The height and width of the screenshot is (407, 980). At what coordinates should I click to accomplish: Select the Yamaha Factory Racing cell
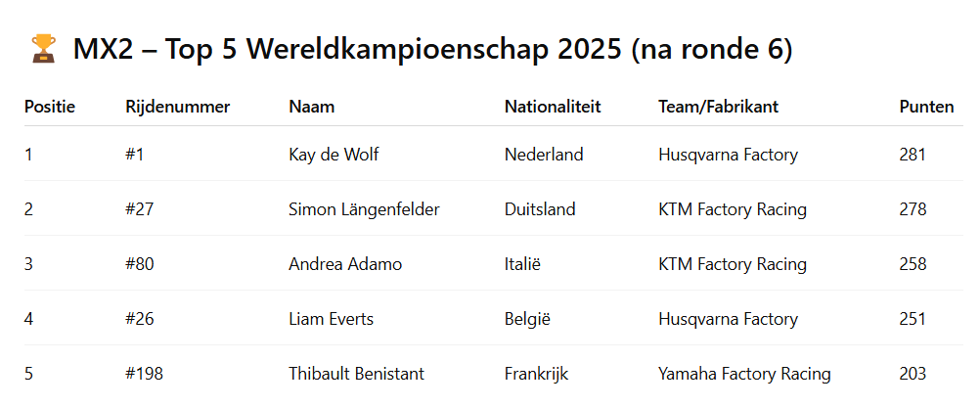[744, 374]
